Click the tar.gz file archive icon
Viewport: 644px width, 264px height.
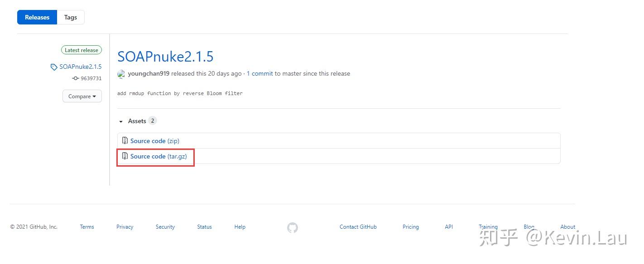pos(125,156)
